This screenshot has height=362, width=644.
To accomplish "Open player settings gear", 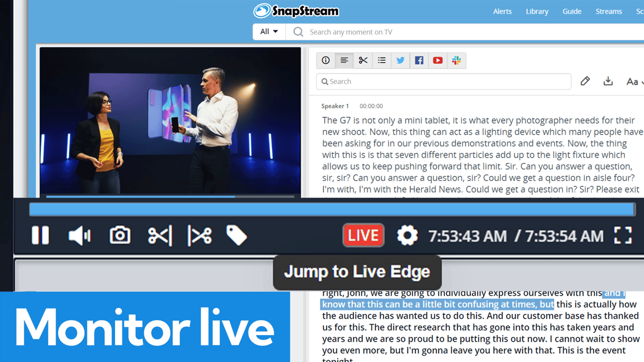I will [407, 236].
